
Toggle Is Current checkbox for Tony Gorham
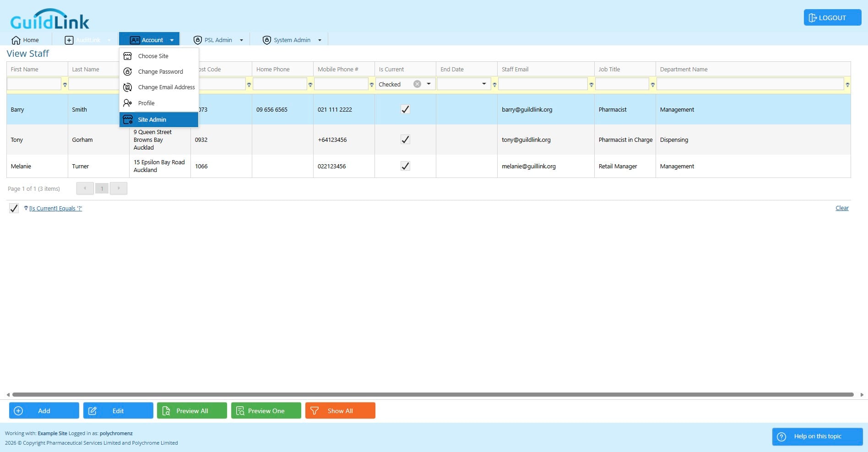(x=405, y=140)
